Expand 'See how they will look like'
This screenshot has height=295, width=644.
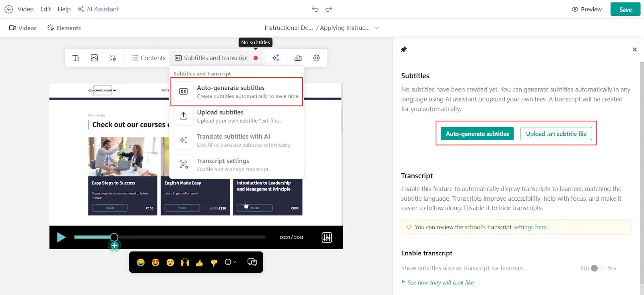[x=438, y=283]
